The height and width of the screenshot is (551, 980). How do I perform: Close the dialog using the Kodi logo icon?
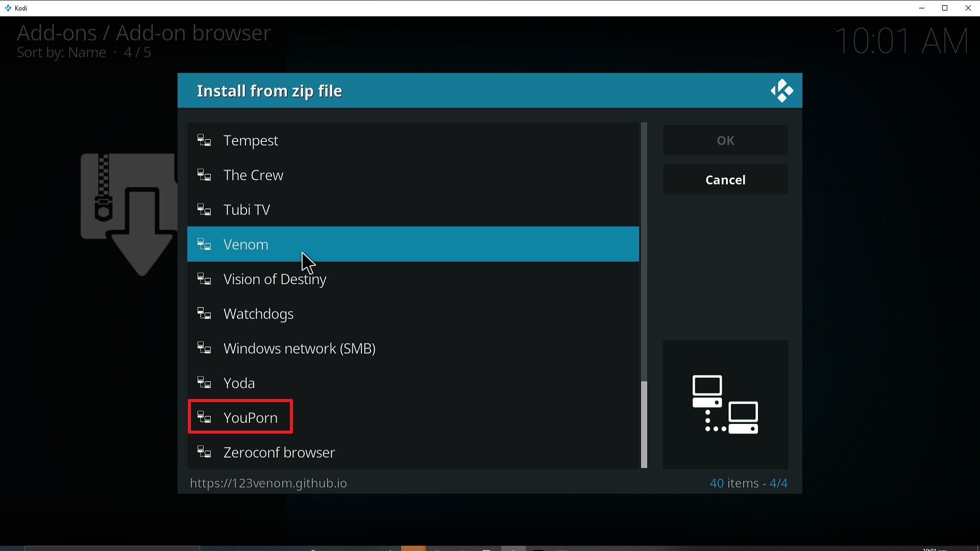click(782, 91)
